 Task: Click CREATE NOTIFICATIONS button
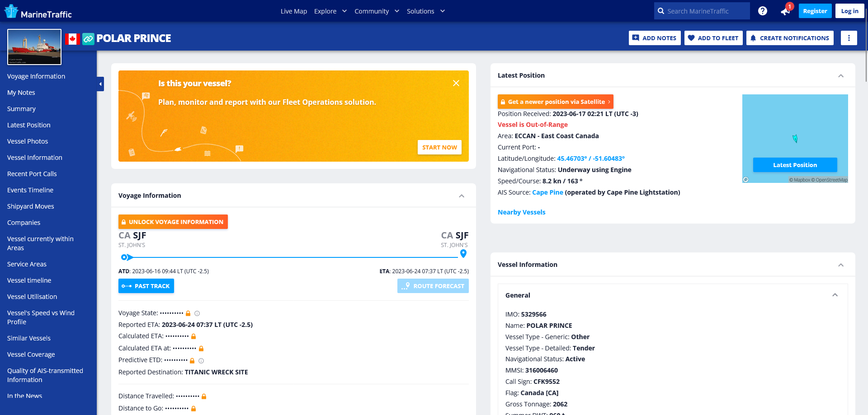[790, 38]
